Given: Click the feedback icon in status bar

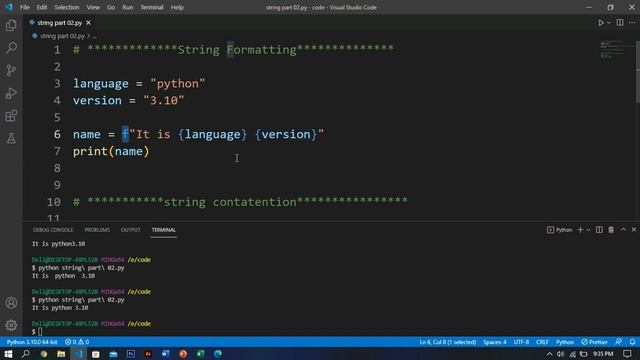Looking at the screenshot, I should tap(619, 342).
